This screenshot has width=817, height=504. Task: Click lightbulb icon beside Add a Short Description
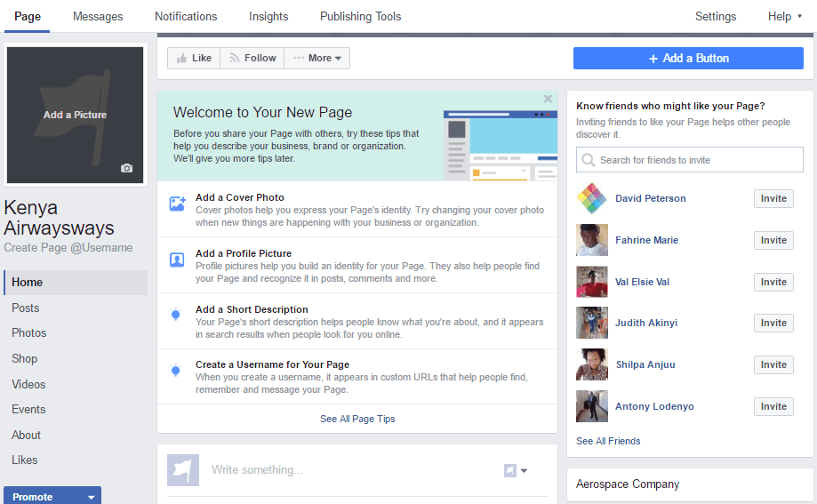point(176,315)
